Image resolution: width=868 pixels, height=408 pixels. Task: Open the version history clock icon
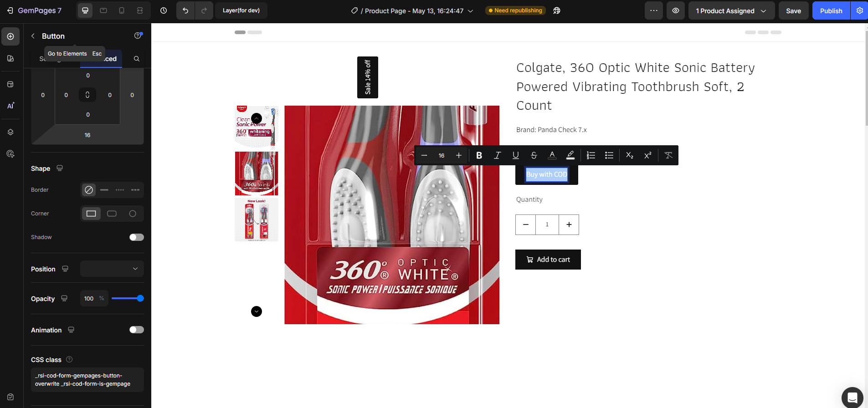pyautogui.click(x=164, y=10)
